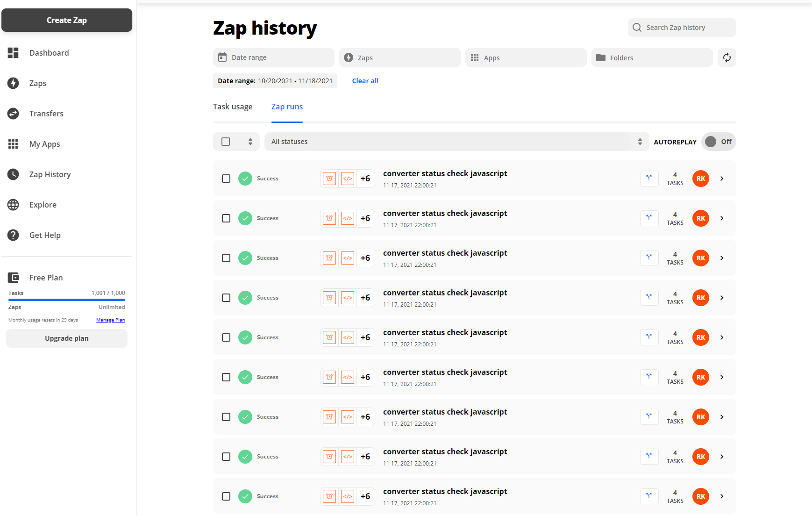Screen dimensions: 812x516
Task: Open the Manage Plan link
Action: click(111, 320)
